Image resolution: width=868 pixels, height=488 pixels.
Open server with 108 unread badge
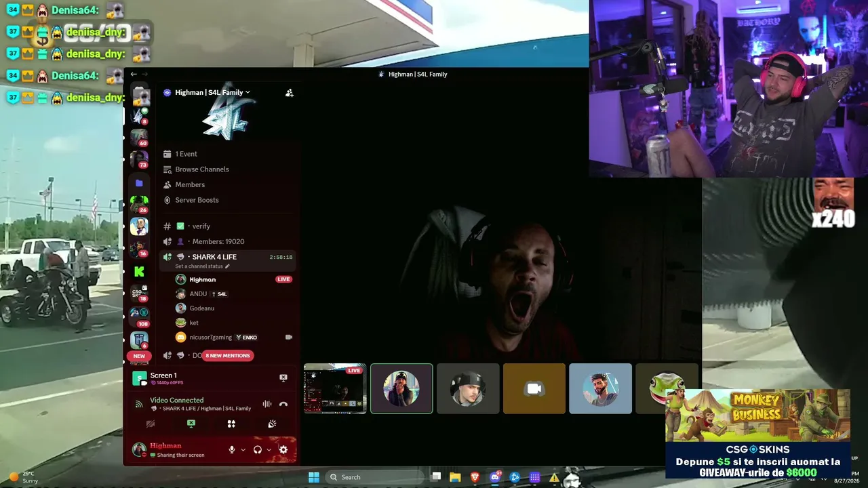click(139, 316)
